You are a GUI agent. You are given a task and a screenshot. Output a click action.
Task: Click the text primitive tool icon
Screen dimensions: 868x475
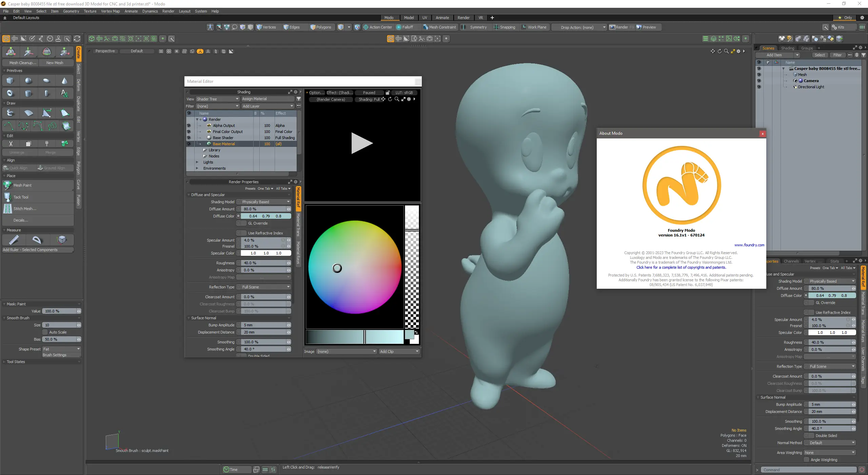click(64, 93)
